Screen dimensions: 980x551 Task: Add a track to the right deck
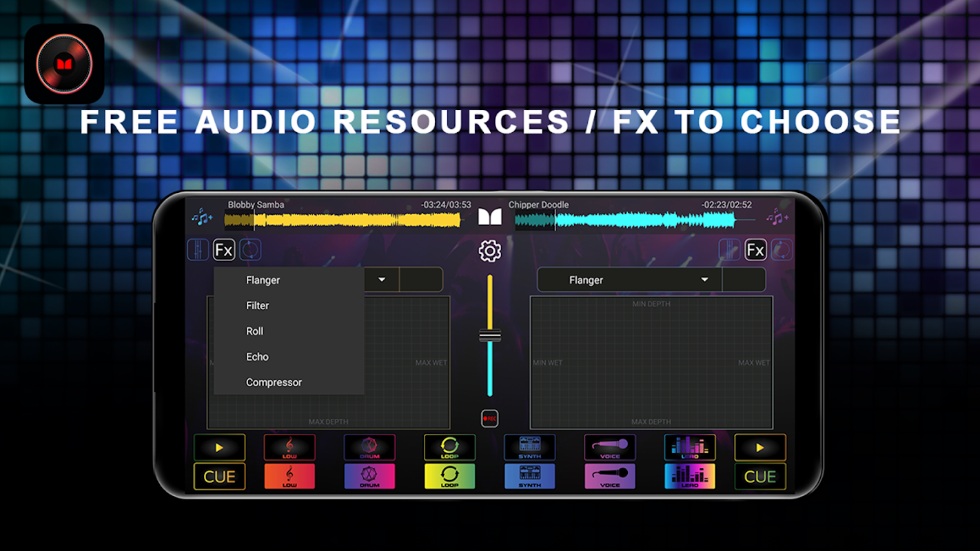point(777,218)
